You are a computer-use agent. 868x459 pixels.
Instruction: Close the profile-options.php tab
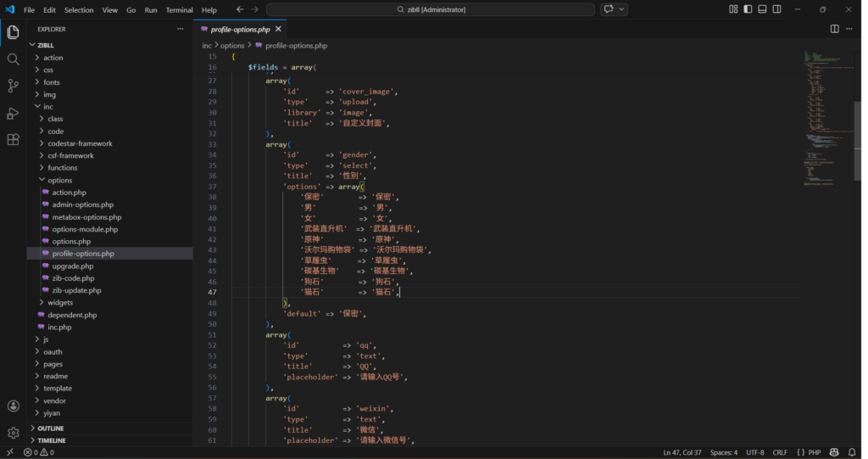pyautogui.click(x=278, y=29)
